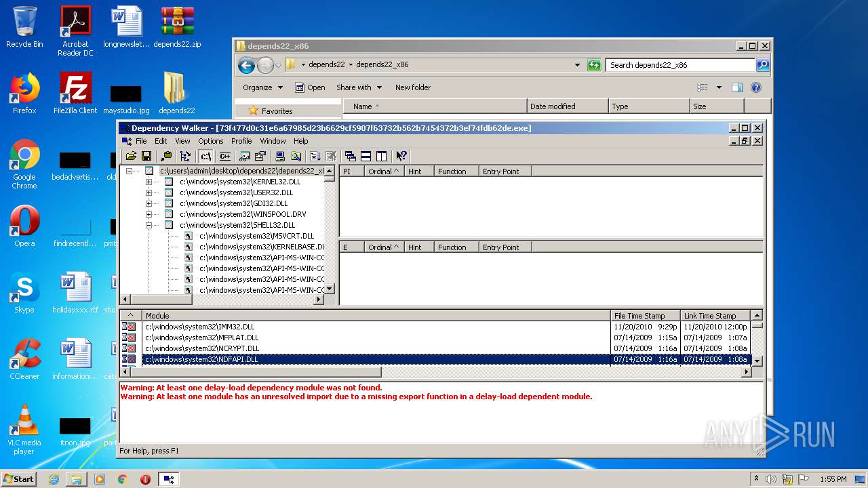Open the View menu

tap(182, 141)
